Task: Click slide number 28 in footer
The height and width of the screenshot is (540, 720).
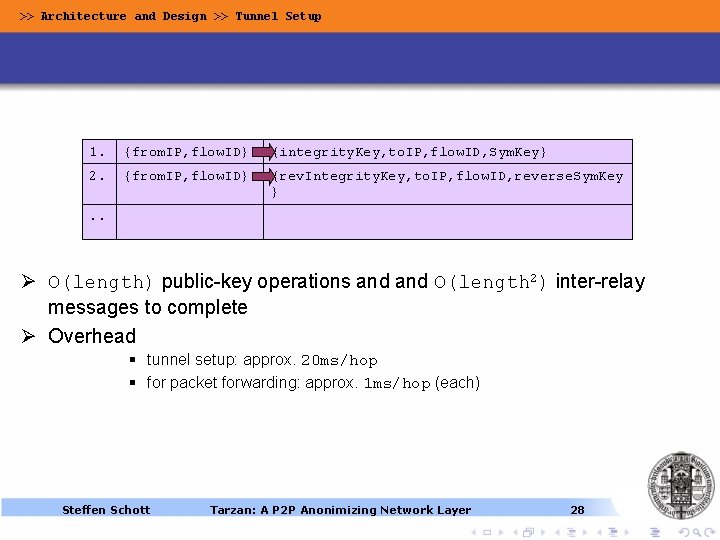Action: pos(577,510)
